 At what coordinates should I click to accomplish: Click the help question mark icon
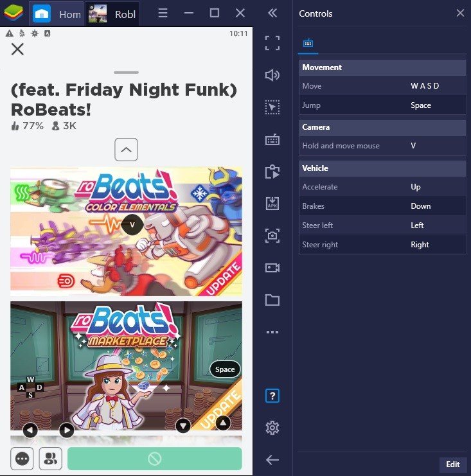pos(272,396)
